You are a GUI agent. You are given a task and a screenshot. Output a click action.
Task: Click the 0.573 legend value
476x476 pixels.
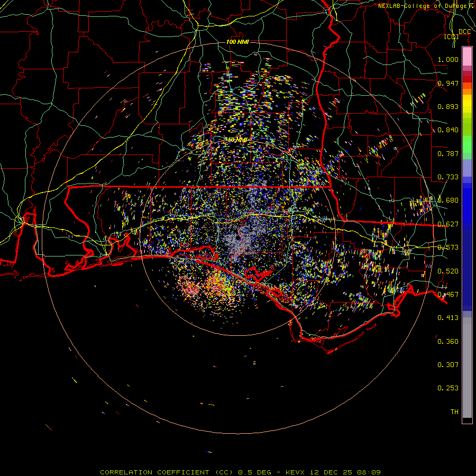(x=448, y=248)
